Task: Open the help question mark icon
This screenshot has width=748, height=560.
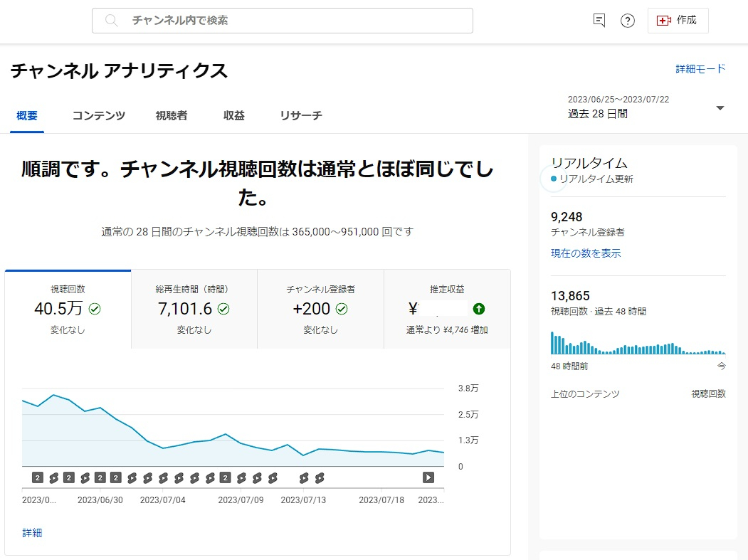Action: (627, 21)
